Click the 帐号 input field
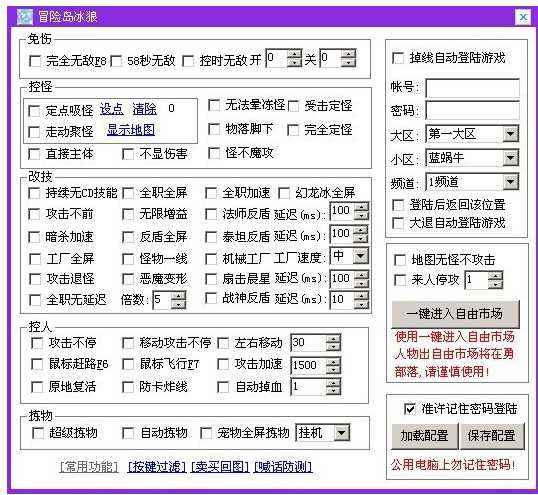This screenshot has width=538, height=495. [472, 88]
